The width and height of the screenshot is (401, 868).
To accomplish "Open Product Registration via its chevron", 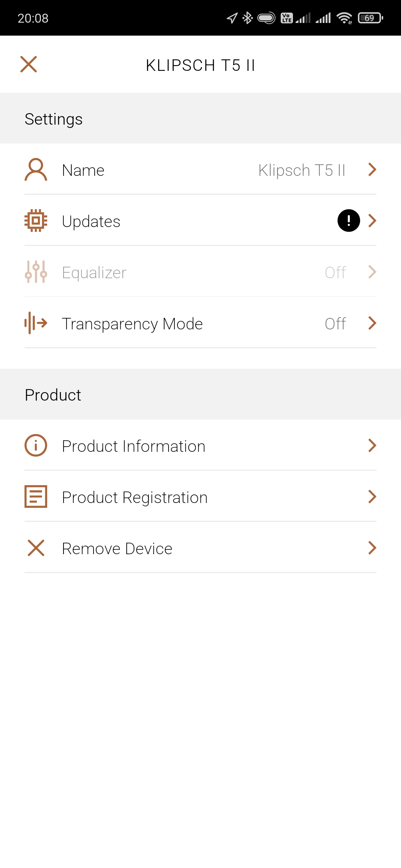I will (x=372, y=497).
